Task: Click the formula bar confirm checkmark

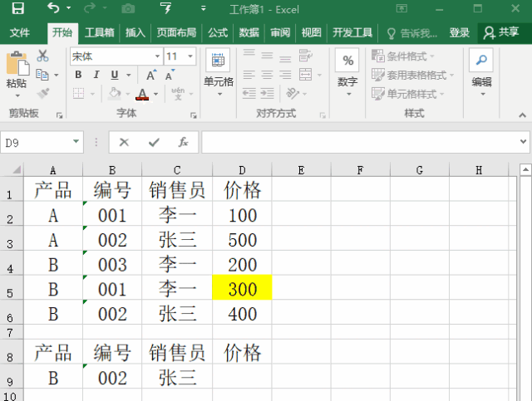Action: coord(154,142)
